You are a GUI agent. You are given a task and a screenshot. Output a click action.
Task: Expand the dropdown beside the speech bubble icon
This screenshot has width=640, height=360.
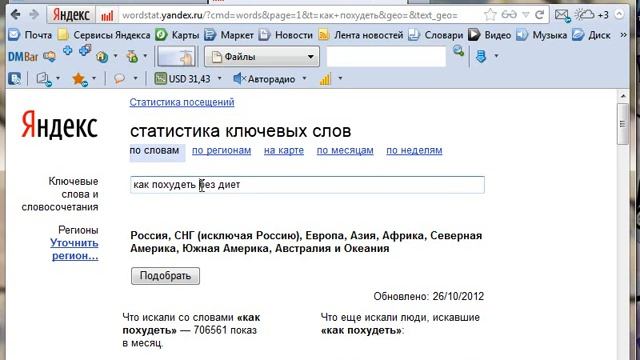pos(136,78)
